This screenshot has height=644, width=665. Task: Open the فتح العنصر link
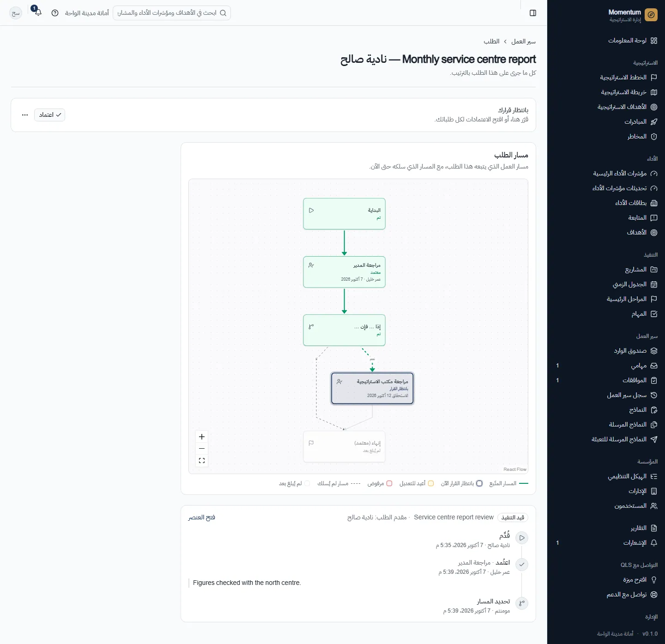tap(202, 518)
